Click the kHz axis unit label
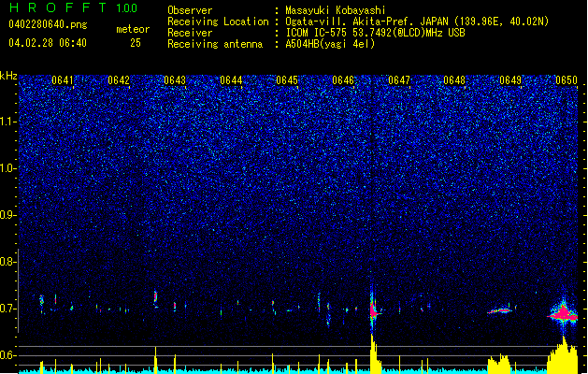Viewport: 588px width, 374px height. (x=8, y=76)
